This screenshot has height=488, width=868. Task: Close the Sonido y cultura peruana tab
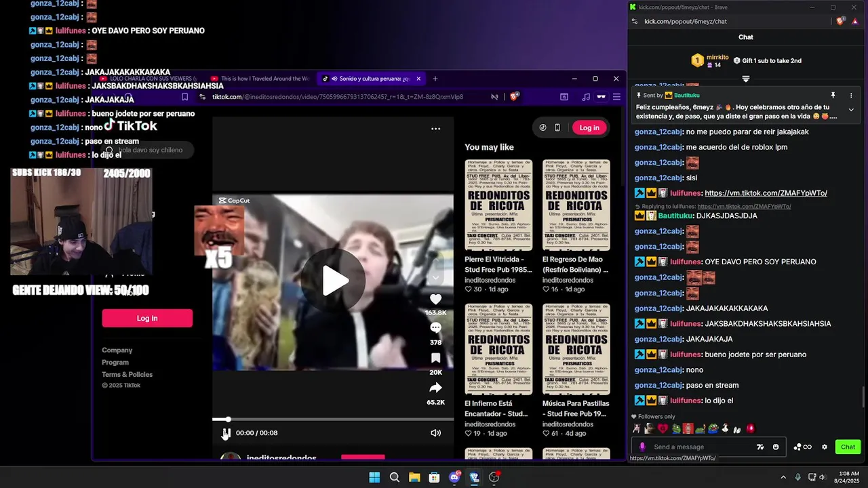coord(418,79)
